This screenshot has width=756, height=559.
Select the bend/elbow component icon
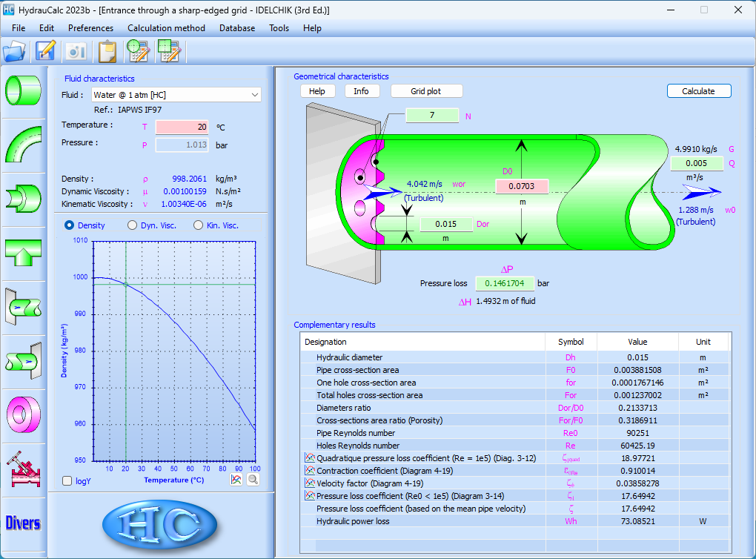coord(23,144)
